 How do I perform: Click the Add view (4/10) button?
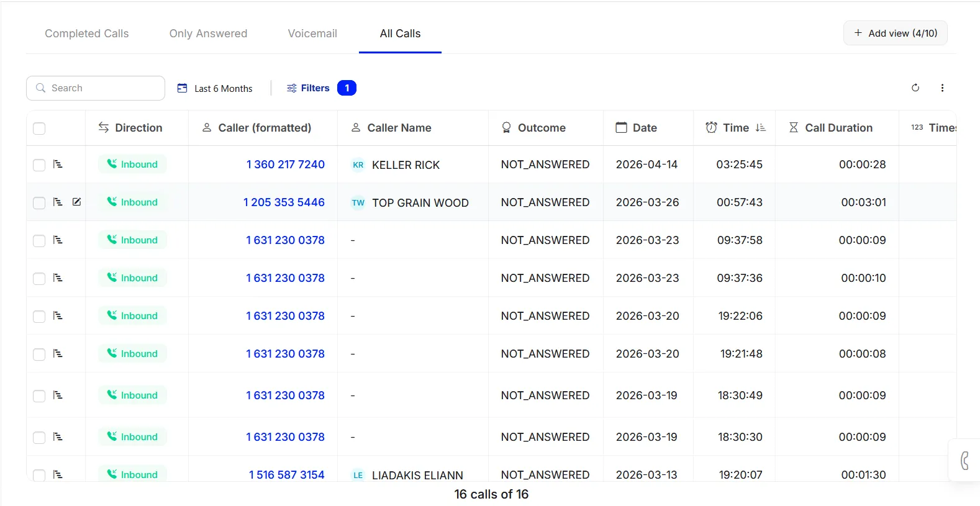tap(896, 33)
